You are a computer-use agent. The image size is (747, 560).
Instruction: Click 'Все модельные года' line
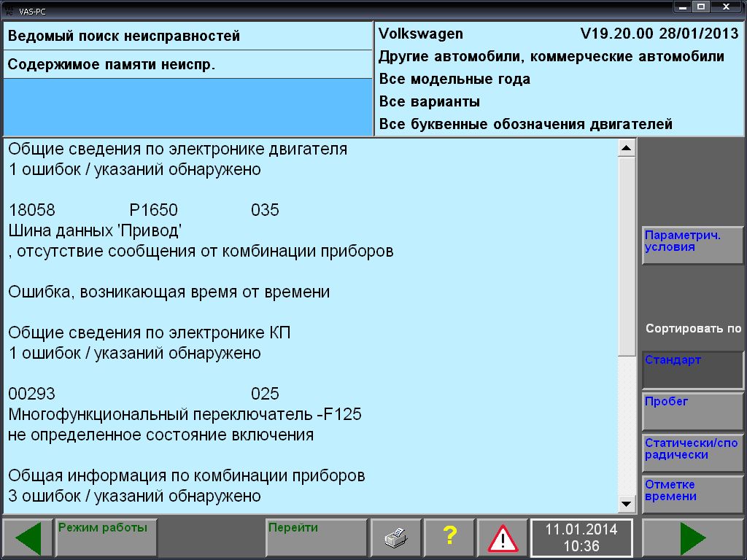454,79
